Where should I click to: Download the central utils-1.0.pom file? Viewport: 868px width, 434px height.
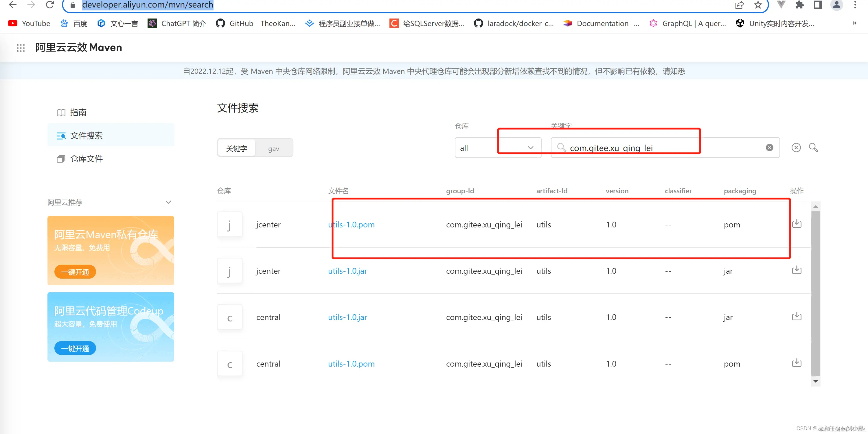[797, 363]
